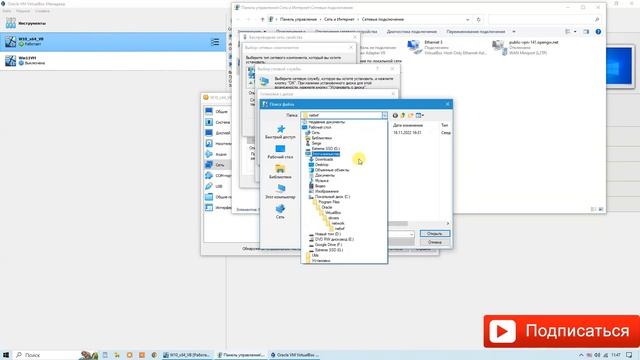Select Program Files folder in dropdown list
Viewport: 640px width, 360px height.
coord(329,202)
